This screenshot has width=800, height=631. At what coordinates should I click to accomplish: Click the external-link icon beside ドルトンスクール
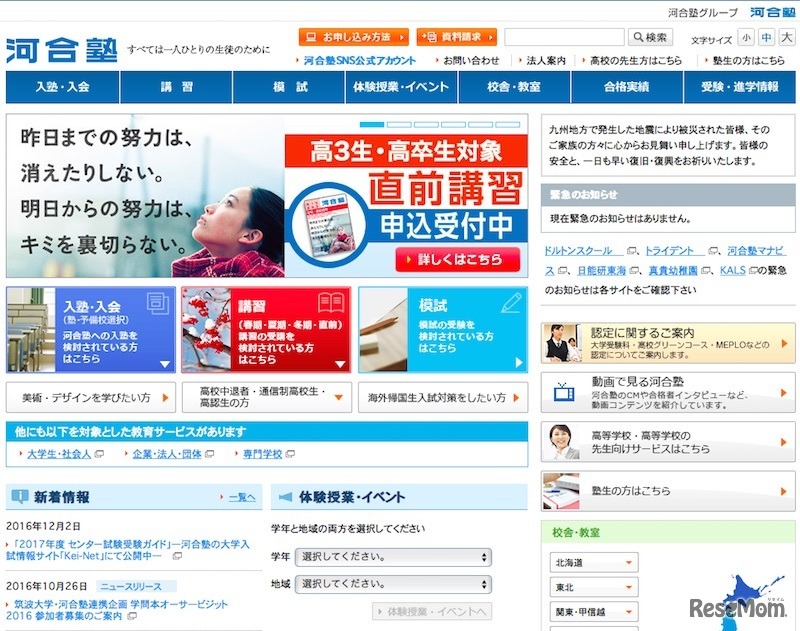(x=631, y=251)
